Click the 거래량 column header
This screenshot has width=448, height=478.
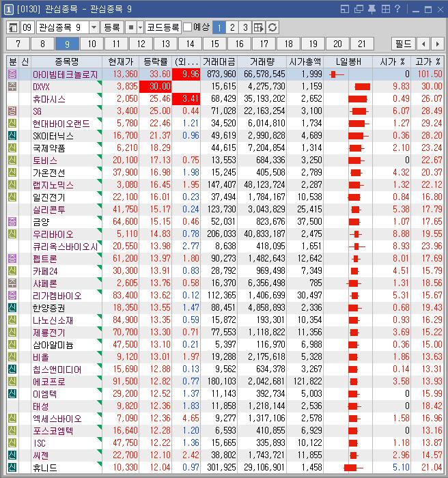click(262, 62)
